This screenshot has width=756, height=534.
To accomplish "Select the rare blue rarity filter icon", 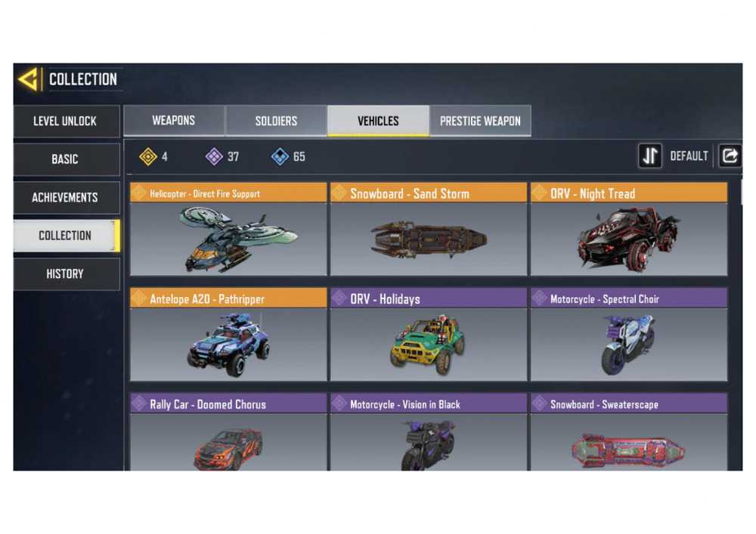I will (280, 156).
